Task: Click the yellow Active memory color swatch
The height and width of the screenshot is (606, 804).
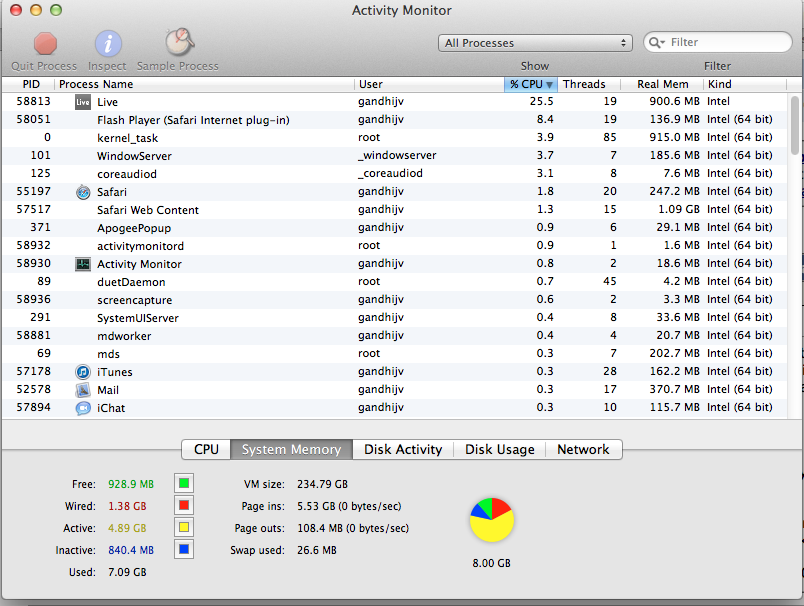Action: click(184, 528)
